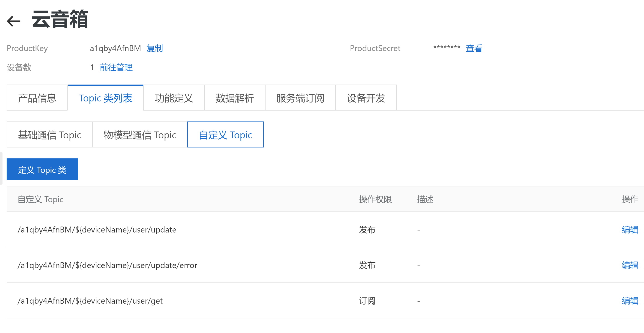Open the 设备开发 tab
The image size is (644, 333).
click(x=365, y=98)
